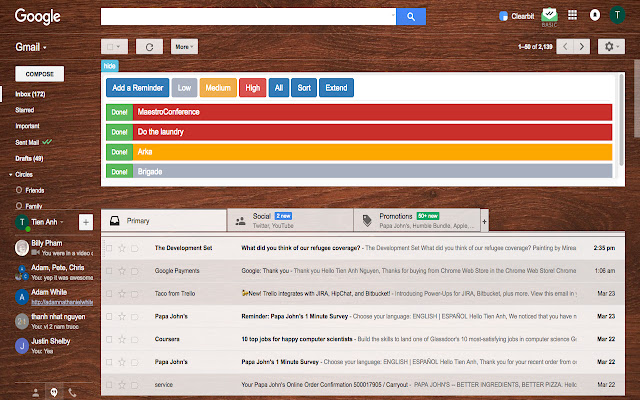This screenshot has height=400, width=640.
Task: Filter reminders by Medium priority
Action: pos(218,88)
